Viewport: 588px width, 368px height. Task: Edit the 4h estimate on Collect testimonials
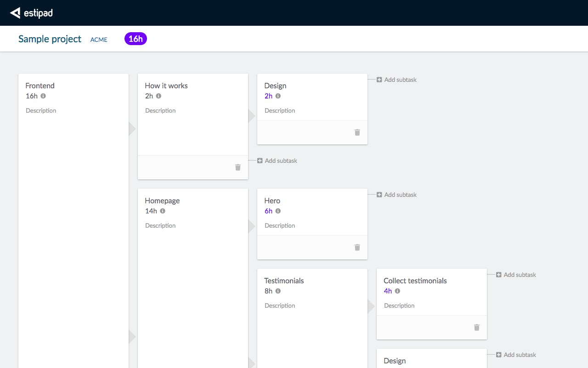388,291
